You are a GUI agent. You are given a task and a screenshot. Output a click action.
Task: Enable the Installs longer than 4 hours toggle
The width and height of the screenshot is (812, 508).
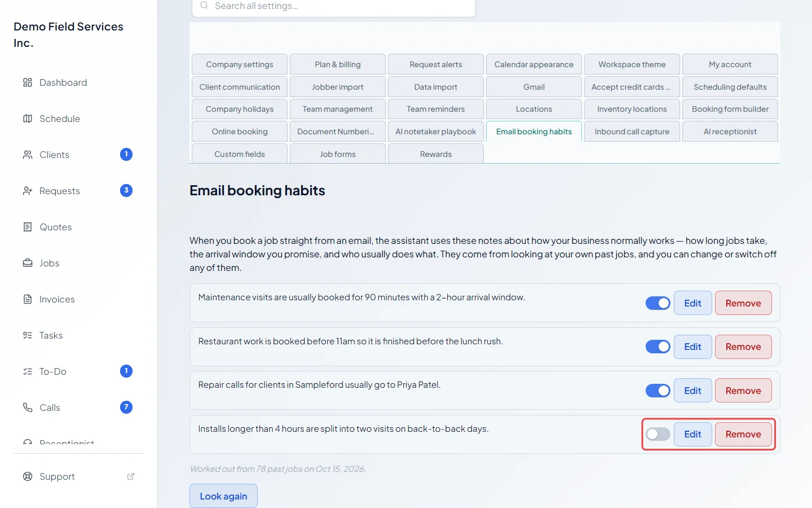(658, 434)
